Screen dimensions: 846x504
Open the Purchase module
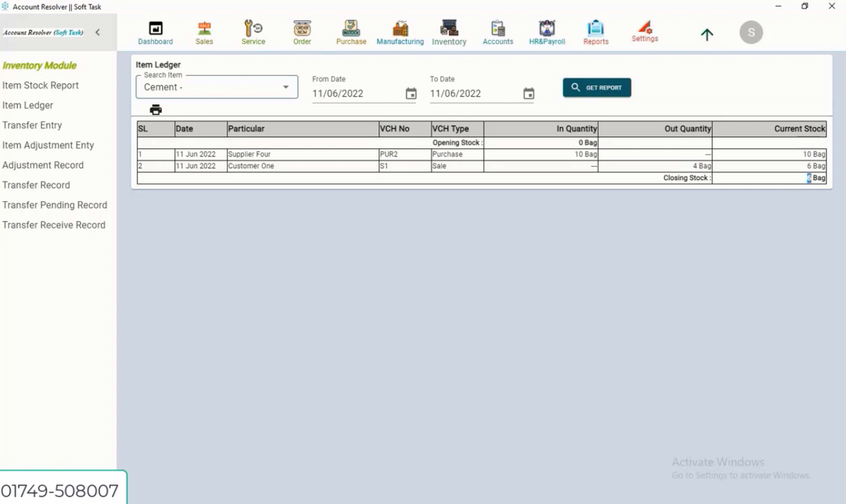(x=350, y=32)
